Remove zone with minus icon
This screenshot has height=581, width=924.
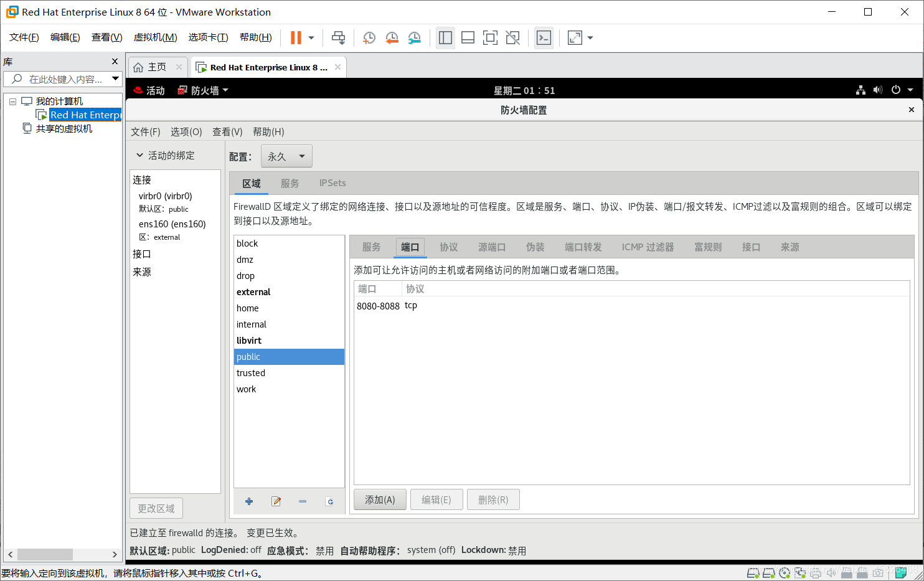click(x=303, y=501)
